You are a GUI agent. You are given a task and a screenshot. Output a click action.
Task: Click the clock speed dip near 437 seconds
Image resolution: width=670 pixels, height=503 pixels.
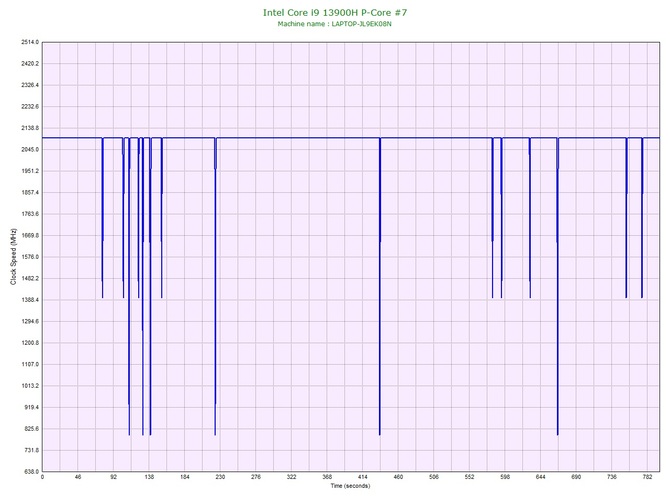pos(380,286)
